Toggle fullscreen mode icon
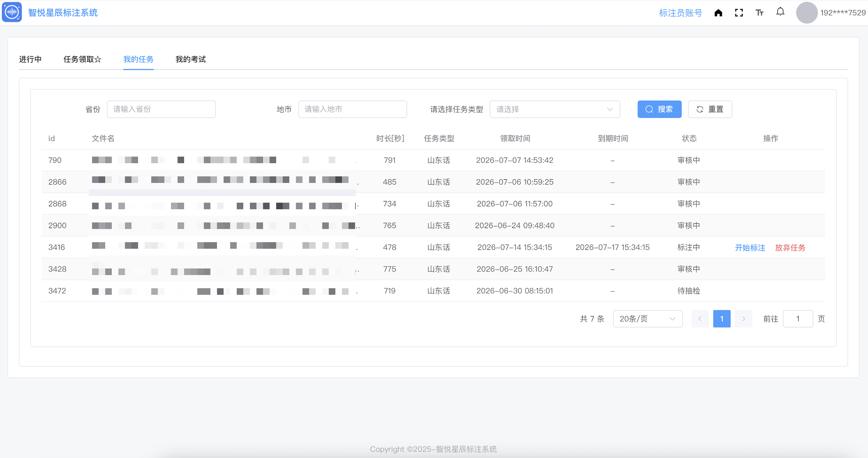868x458 pixels. [738, 13]
